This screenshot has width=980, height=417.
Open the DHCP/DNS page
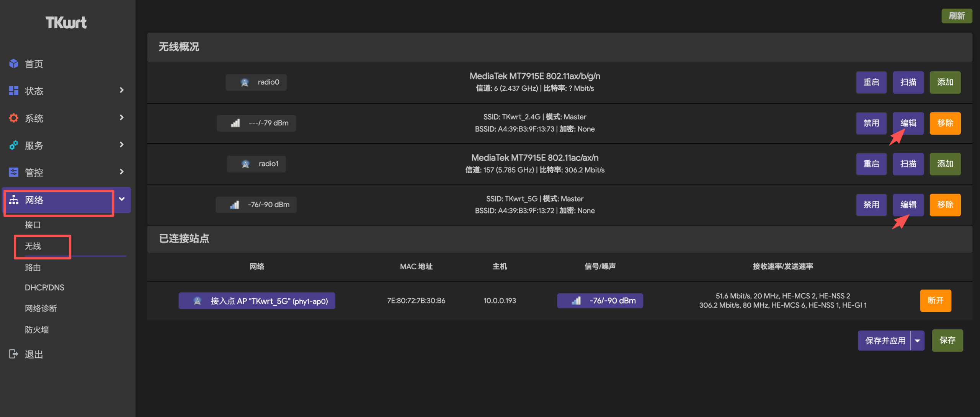point(44,287)
